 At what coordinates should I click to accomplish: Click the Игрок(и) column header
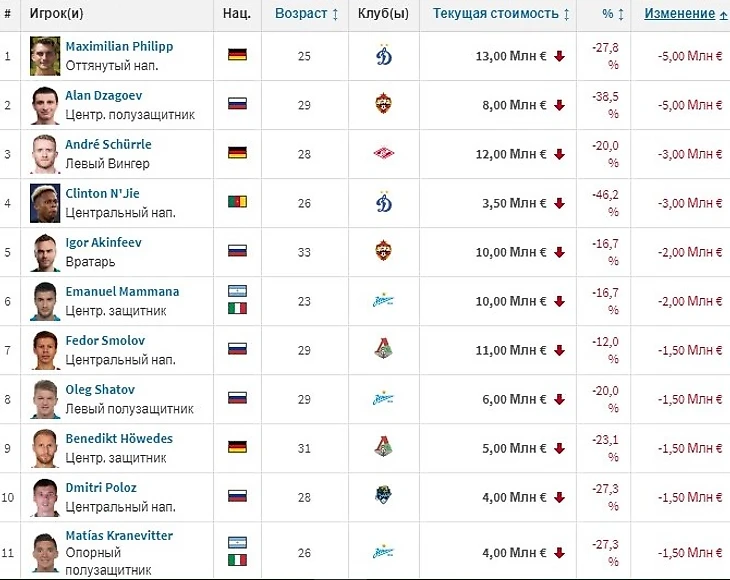pos(54,14)
